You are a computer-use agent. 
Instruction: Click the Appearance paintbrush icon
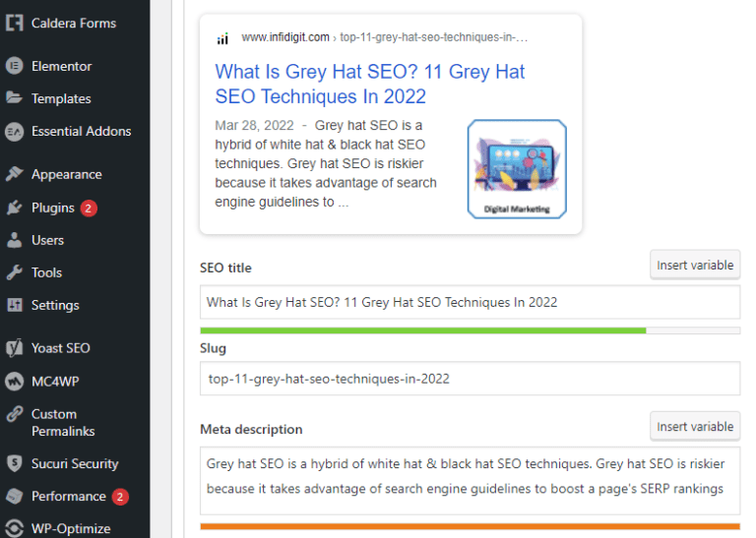pyautogui.click(x=15, y=174)
